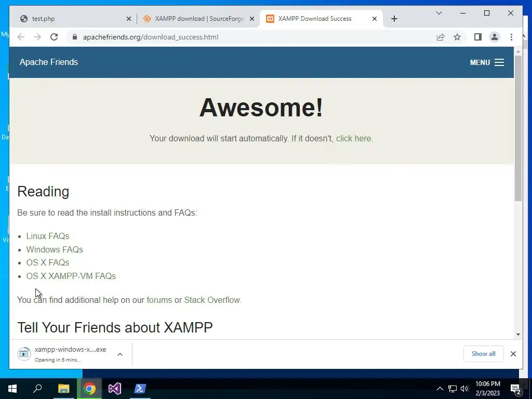Image resolution: width=532 pixels, height=399 pixels.
Task: Launch Visual Studio from taskbar
Action: click(115, 389)
